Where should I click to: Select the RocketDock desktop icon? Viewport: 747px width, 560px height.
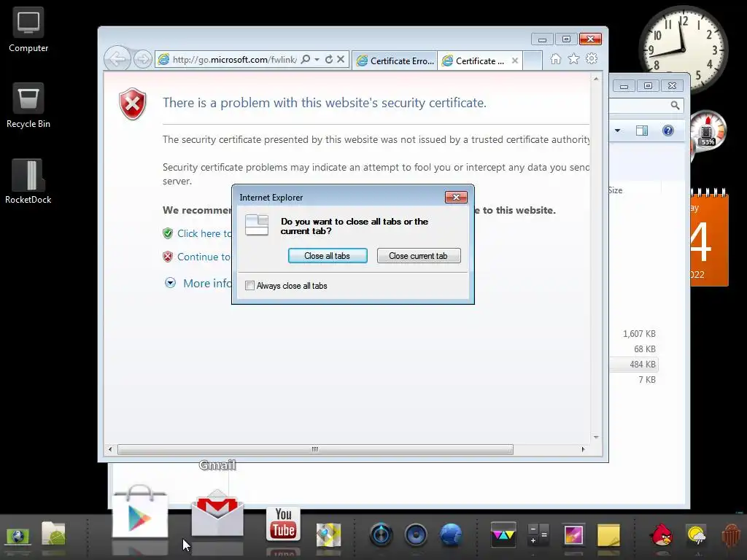[28, 182]
